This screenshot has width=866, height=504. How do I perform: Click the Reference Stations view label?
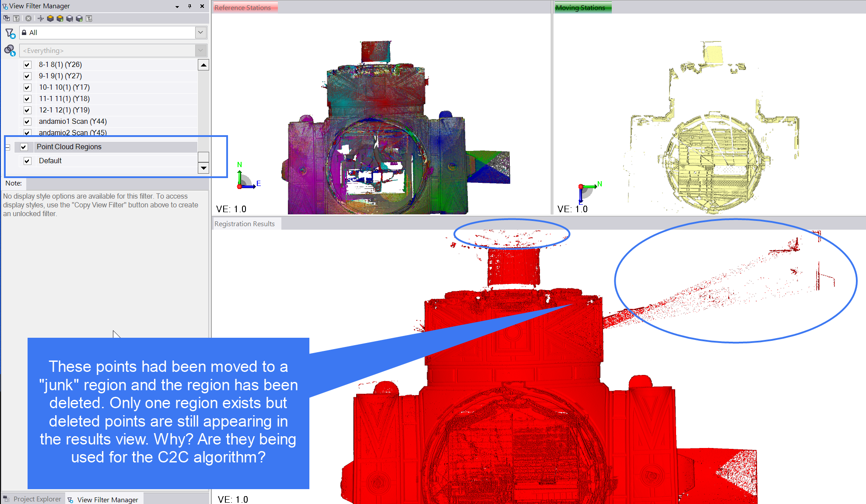click(x=243, y=7)
